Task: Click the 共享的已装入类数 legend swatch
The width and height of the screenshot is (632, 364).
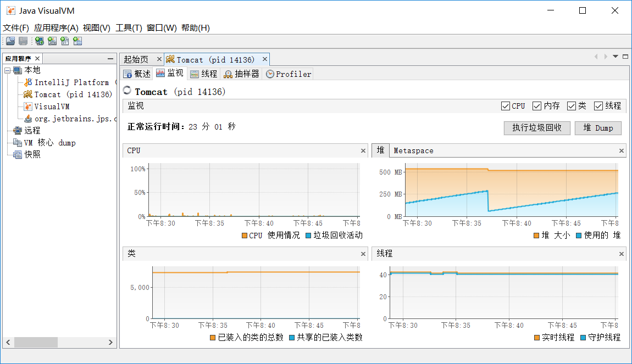Action: coord(292,338)
